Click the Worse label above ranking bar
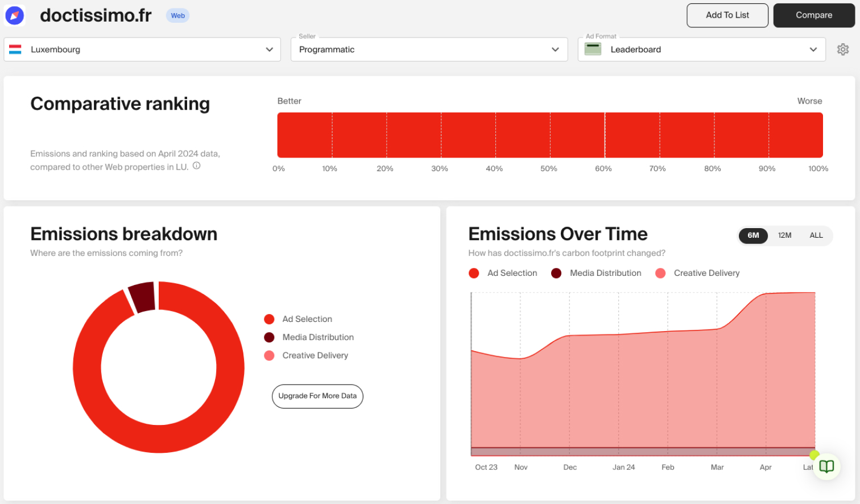The width and height of the screenshot is (860, 504). tap(810, 101)
